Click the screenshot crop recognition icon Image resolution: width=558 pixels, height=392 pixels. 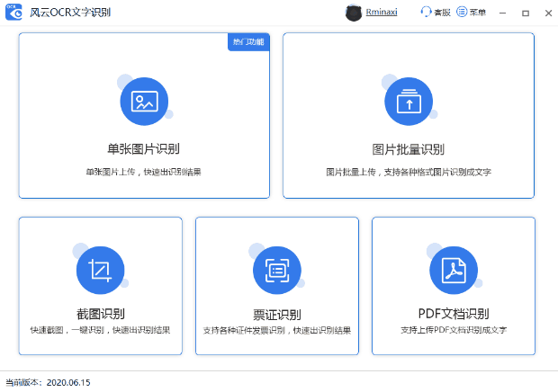coord(101,271)
